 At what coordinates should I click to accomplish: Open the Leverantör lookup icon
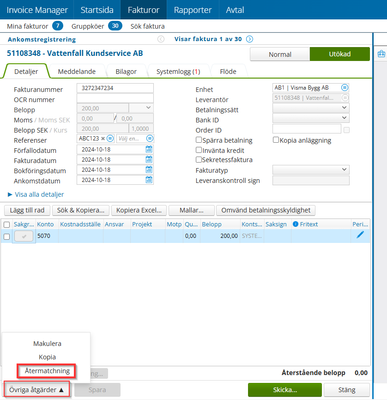tap(345, 98)
